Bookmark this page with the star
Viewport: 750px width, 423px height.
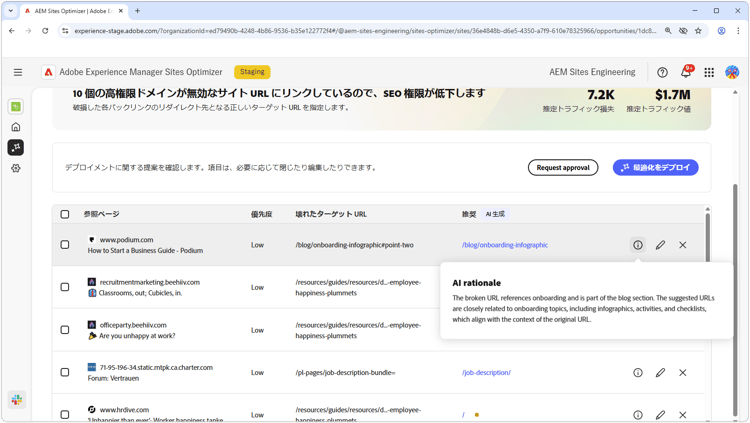point(698,31)
